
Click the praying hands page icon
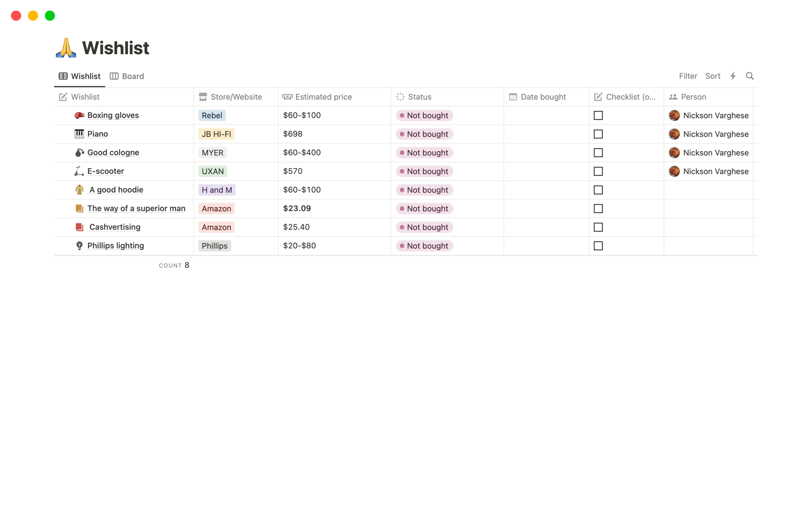click(x=66, y=48)
